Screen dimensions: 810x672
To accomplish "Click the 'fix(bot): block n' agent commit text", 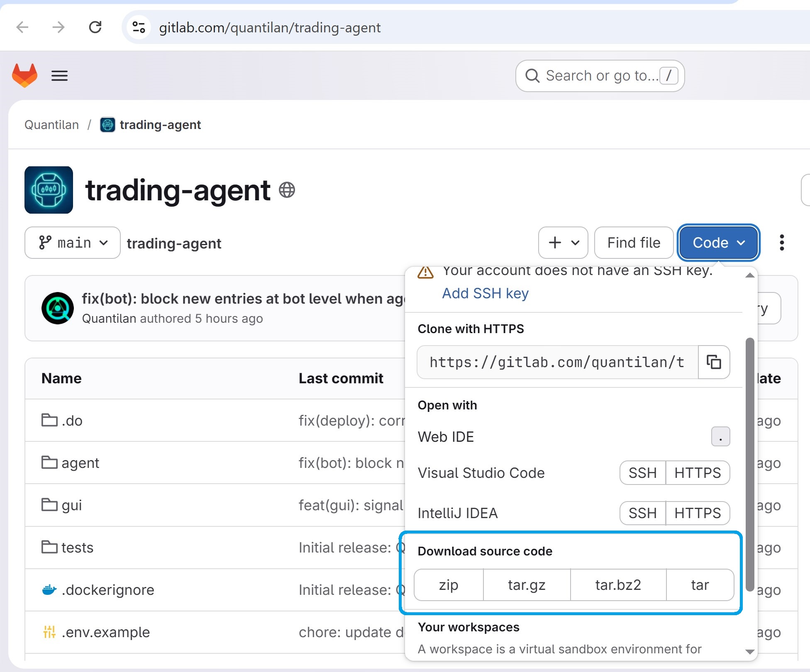I will pyautogui.click(x=351, y=463).
